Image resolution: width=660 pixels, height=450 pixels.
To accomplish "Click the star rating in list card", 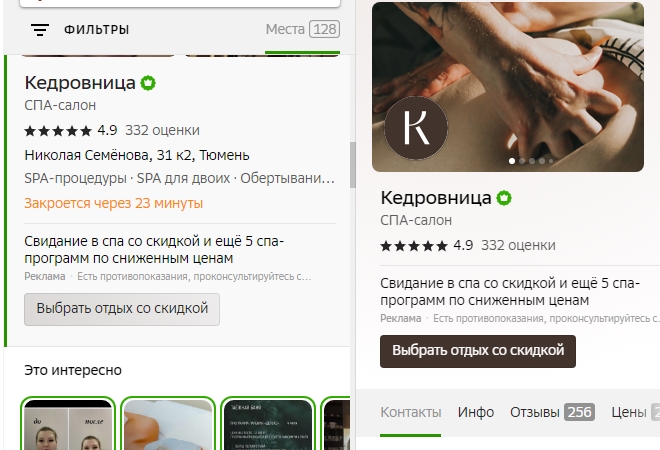I will pyautogui.click(x=58, y=131).
